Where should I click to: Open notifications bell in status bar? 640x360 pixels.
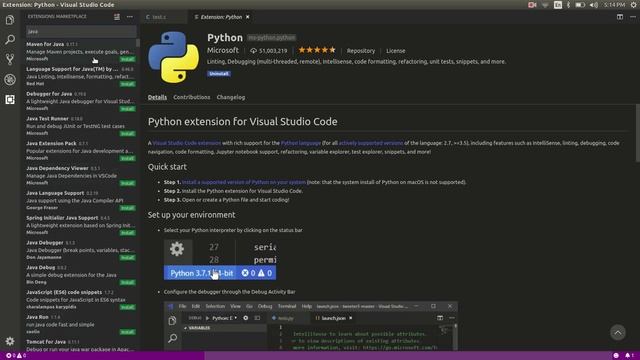(x=629, y=356)
